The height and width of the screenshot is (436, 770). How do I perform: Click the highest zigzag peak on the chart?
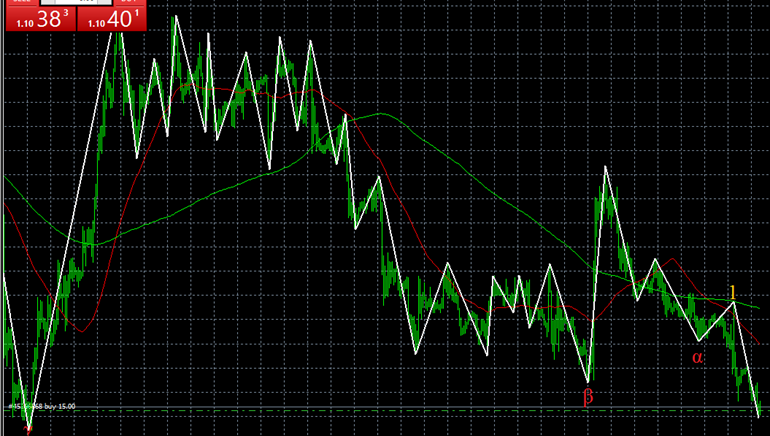[177, 16]
